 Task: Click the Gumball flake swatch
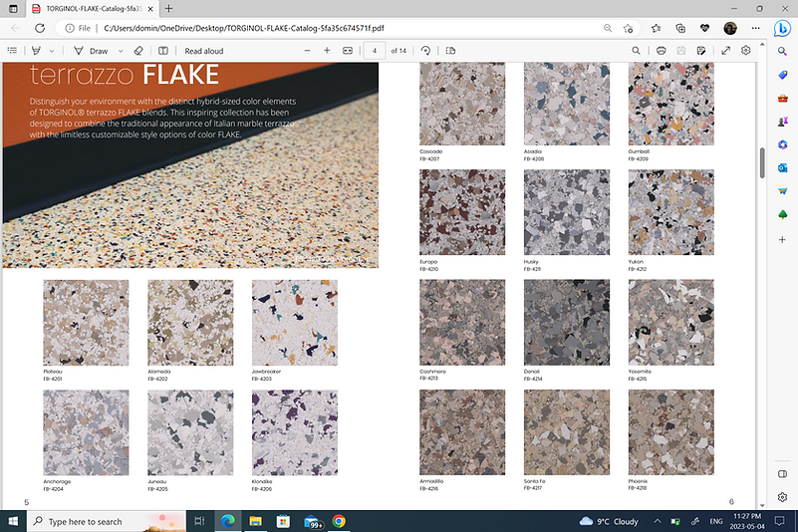point(670,104)
